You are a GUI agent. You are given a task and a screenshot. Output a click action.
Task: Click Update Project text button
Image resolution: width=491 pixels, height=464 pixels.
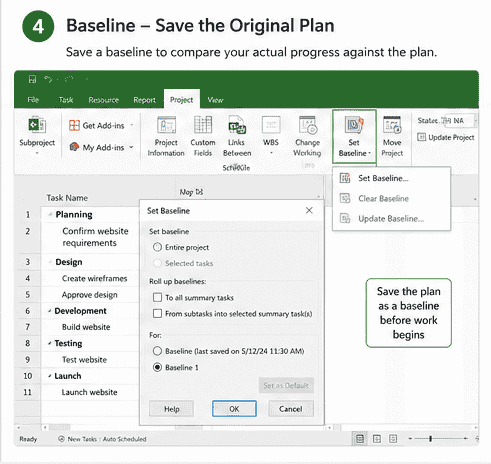point(451,137)
